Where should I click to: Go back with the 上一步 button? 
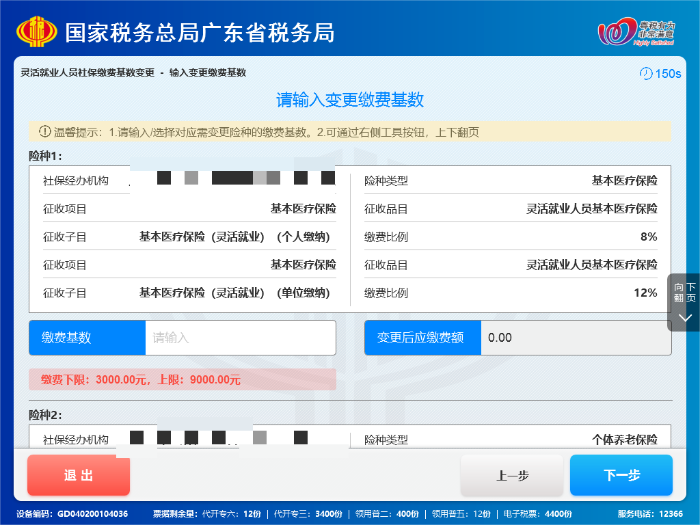point(512,475)
